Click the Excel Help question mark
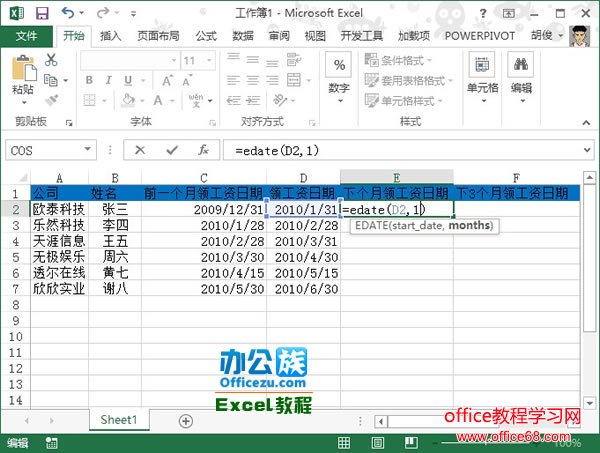This screenshot has height=453, width=600. [x=483, y=14]
